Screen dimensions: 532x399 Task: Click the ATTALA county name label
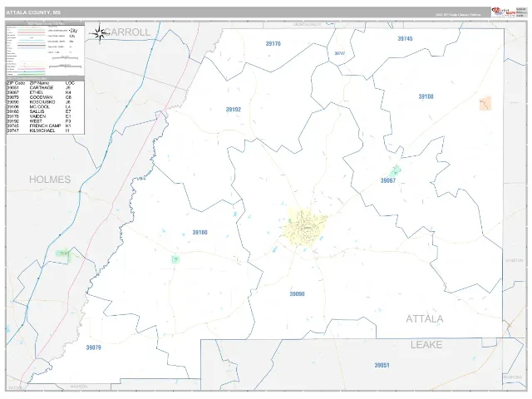click(425, 319)
